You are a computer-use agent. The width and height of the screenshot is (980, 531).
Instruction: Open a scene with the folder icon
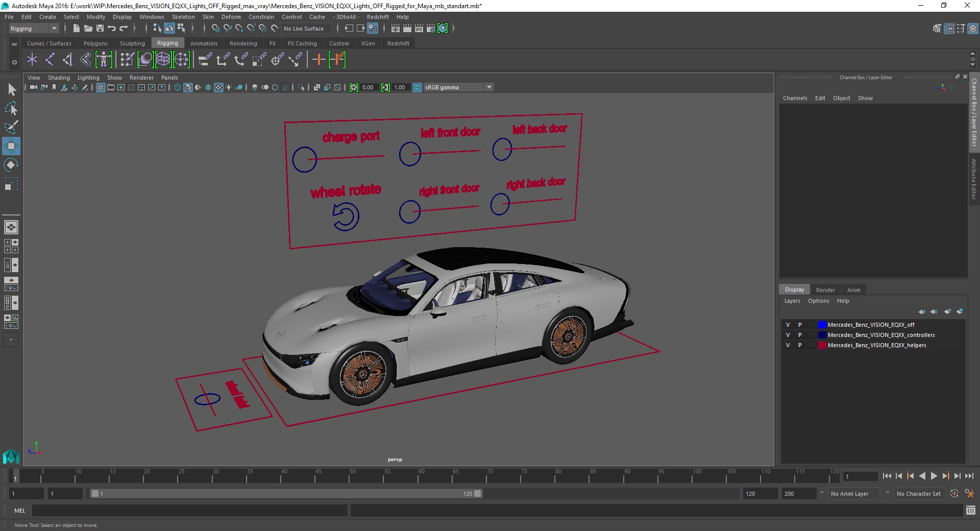(x=88, y=29)
